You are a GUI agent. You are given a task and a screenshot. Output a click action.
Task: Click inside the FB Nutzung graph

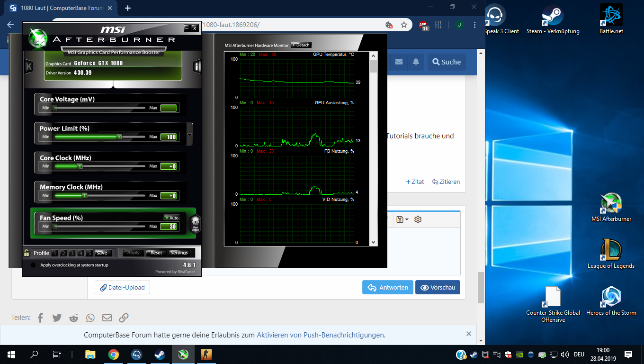[x=297, y=175]
